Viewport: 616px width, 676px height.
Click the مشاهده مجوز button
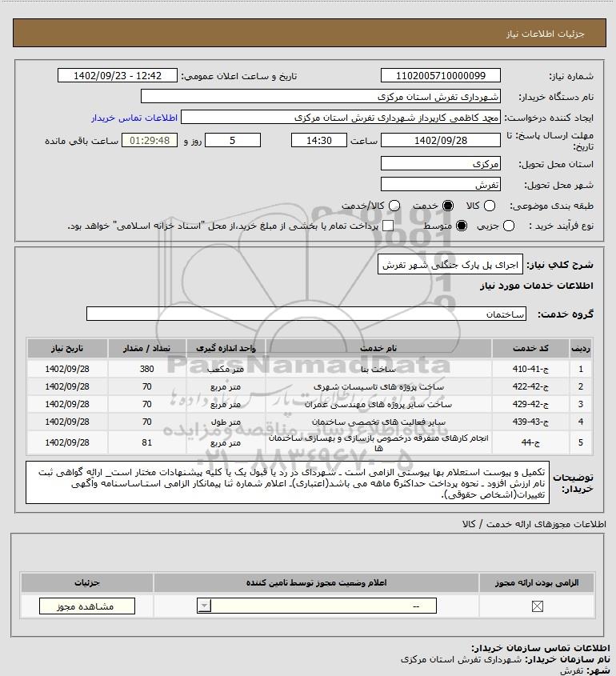[x=86, y=606]
